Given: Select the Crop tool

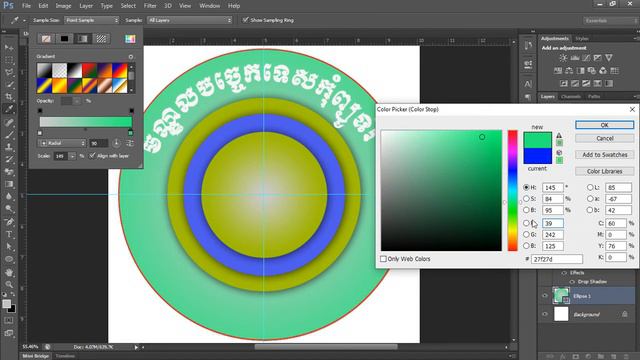Looking at the screenshot, I should pos(9,97).
